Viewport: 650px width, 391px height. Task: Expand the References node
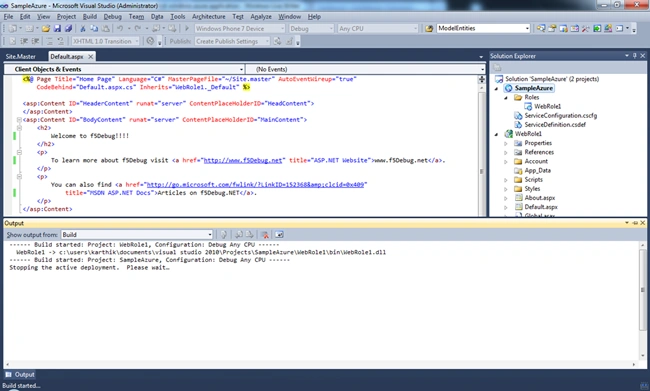pos(506,152)
